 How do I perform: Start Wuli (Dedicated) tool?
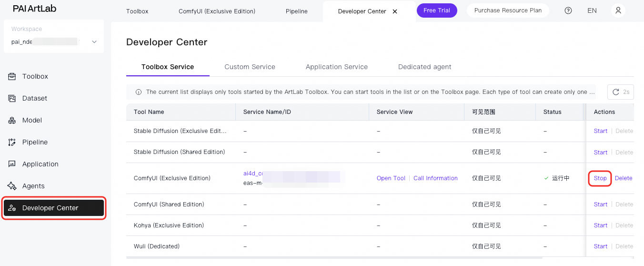coord(600,246)
